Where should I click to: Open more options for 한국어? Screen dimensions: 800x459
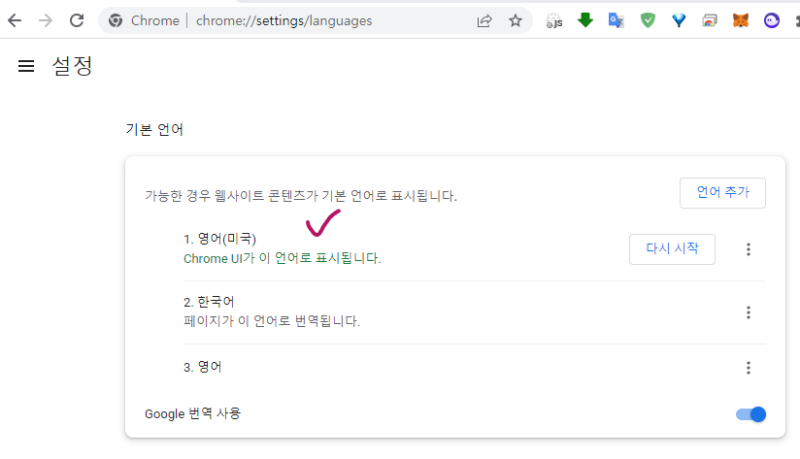click(x=748, y=312)
